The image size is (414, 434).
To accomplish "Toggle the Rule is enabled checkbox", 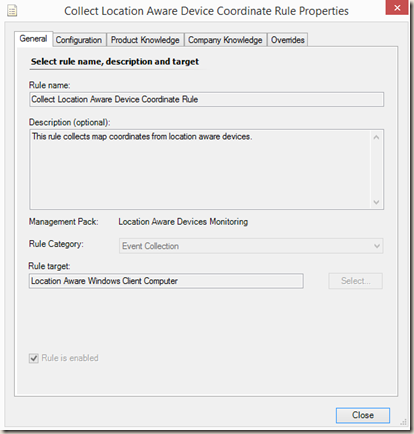I will pos(34,358).
